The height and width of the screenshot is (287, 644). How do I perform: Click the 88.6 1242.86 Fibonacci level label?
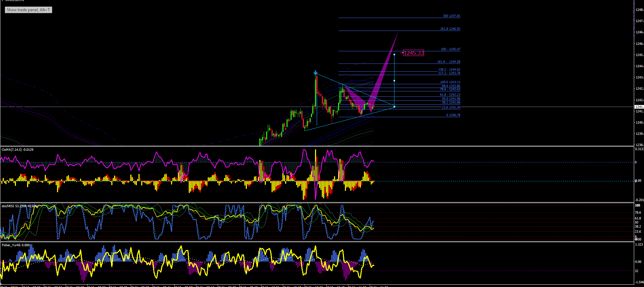click(451, 86)
